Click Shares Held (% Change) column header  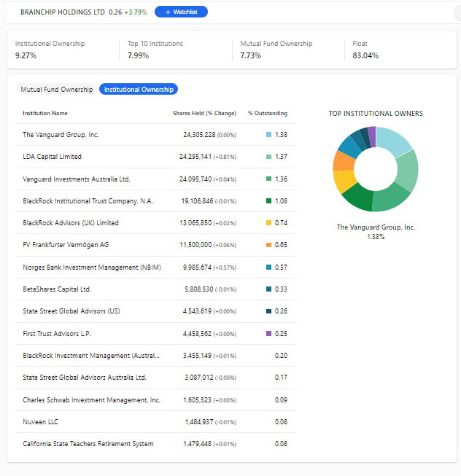pyautogui.click(x=204, y=113)
